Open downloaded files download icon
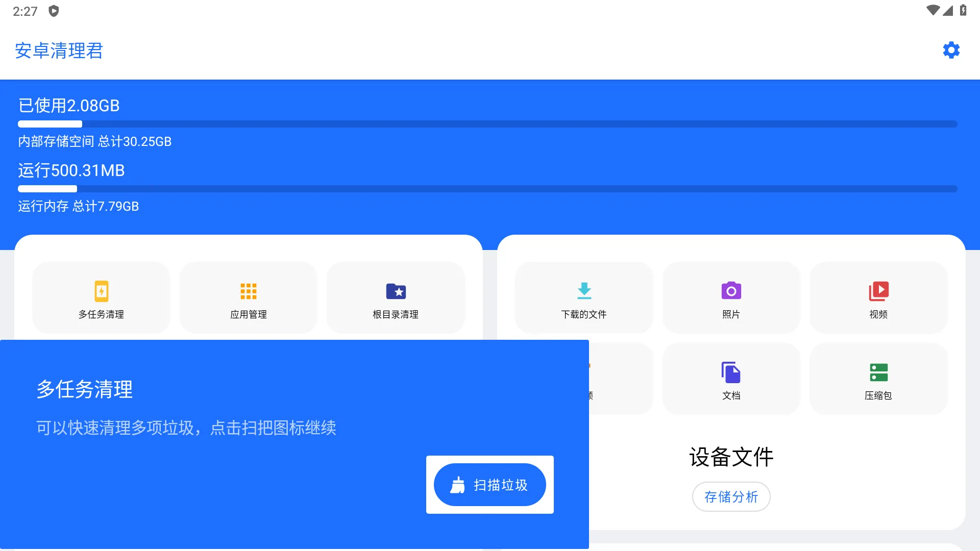The width and height of the screenshot is (980, 551). (x=584, y=291)
